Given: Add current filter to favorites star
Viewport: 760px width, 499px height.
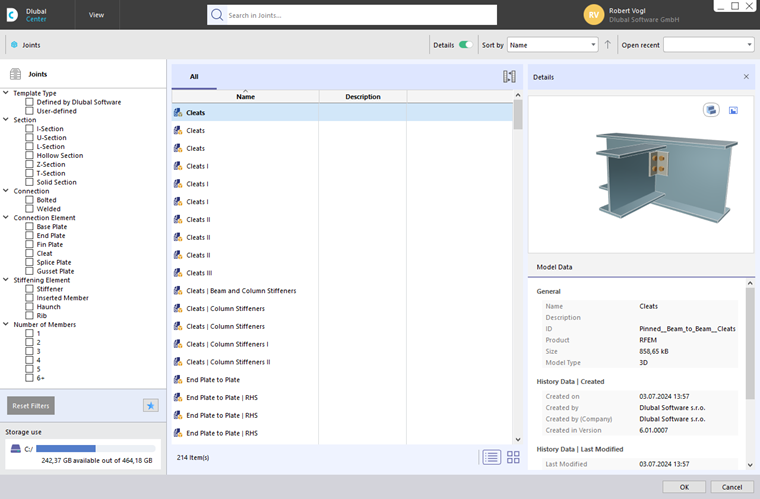Looking at the screenshot, I should click(x=151, y=405).
